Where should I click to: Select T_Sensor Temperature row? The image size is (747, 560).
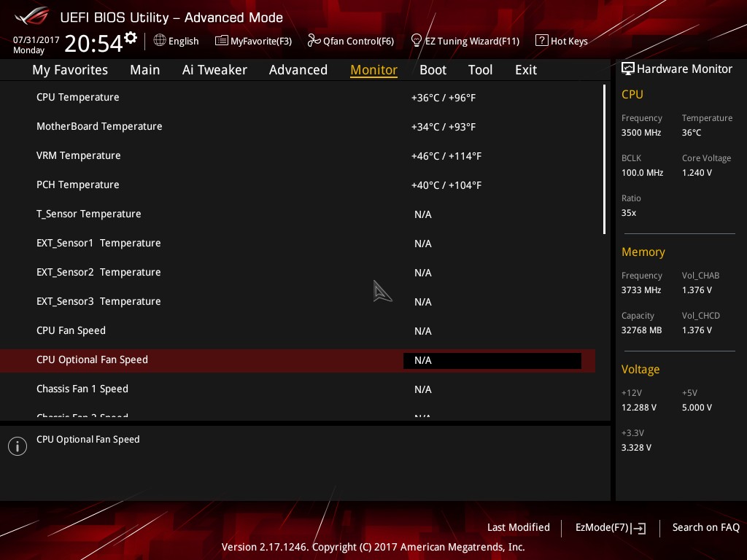298,214
